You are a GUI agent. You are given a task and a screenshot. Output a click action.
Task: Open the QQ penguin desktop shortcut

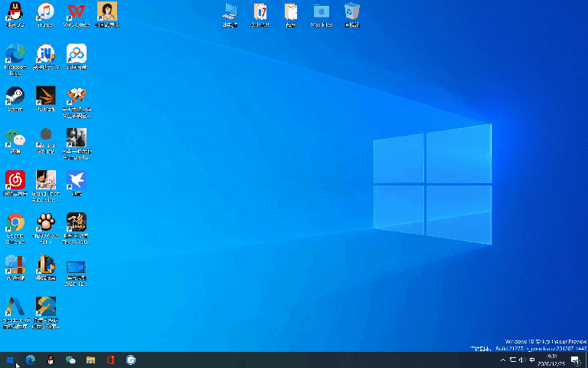point(15,12)
